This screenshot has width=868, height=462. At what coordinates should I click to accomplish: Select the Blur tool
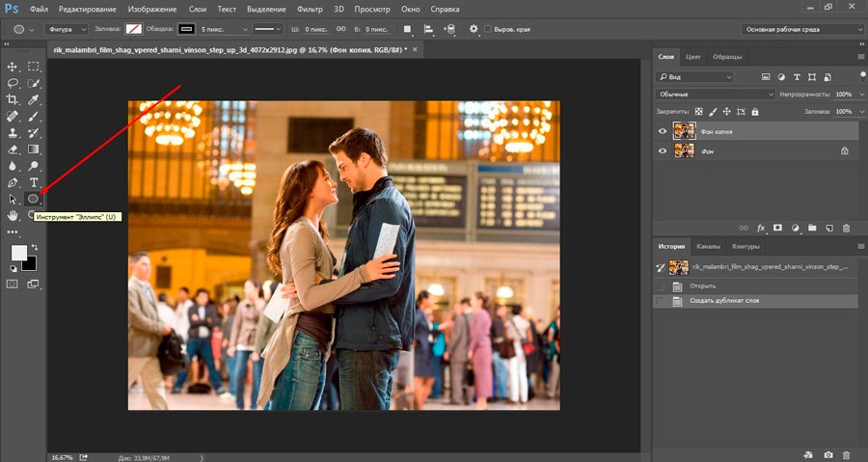pos(13,166)
